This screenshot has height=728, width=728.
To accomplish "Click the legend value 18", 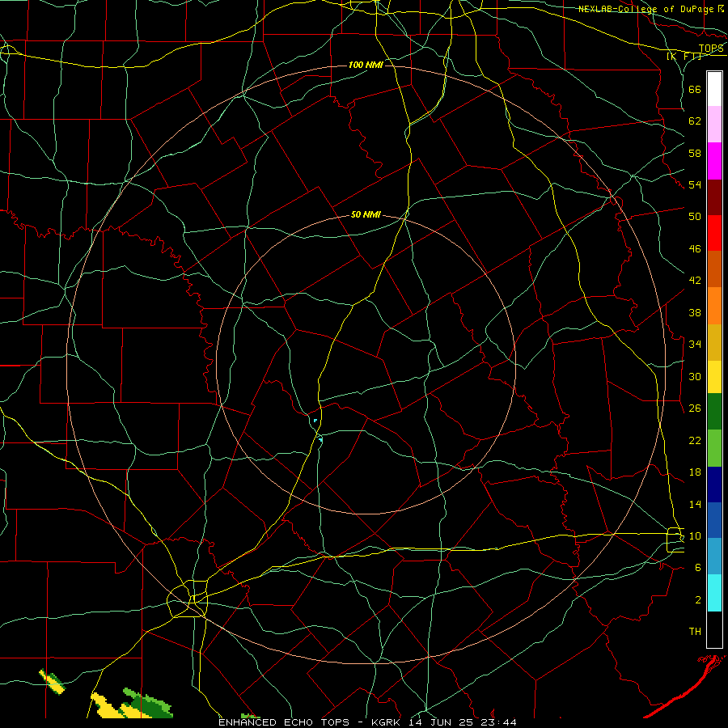I will [x=695, y=472].
